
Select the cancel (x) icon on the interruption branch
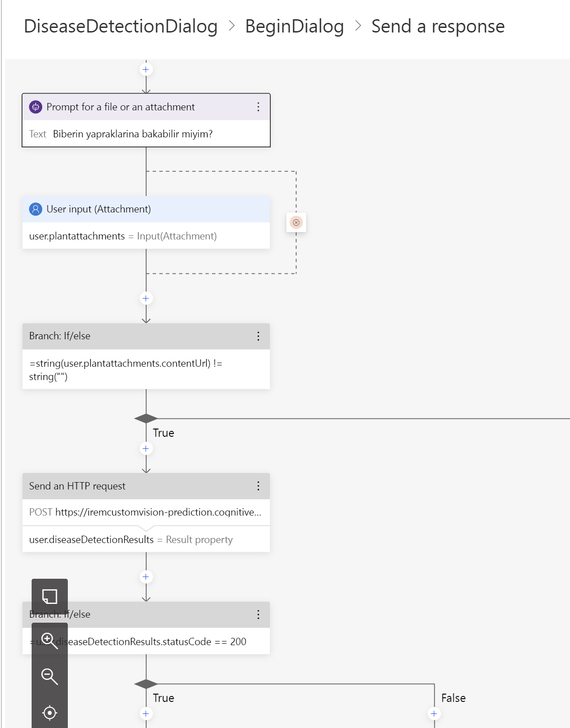(x=296, y=223)
